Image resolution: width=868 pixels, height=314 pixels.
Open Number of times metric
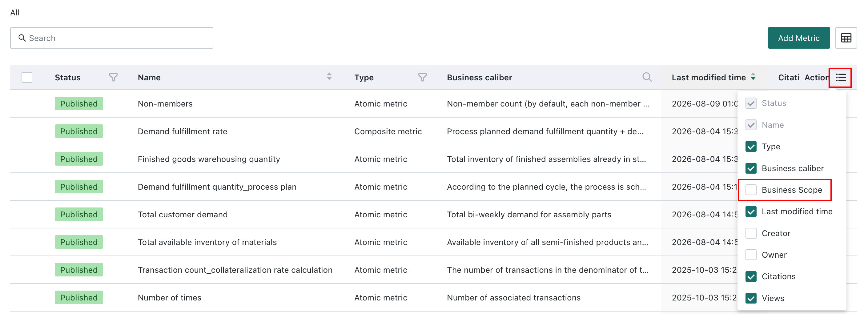point(170,297)
